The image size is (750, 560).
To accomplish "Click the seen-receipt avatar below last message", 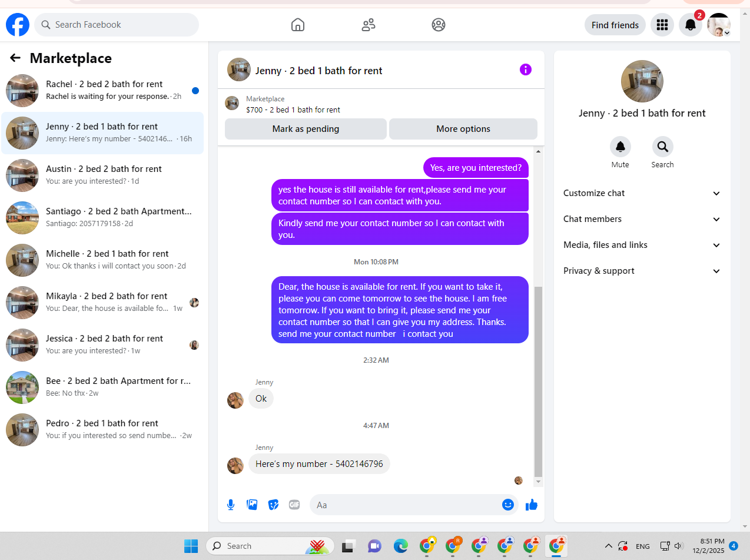I will pyautogui.click(x=519, y=481).
